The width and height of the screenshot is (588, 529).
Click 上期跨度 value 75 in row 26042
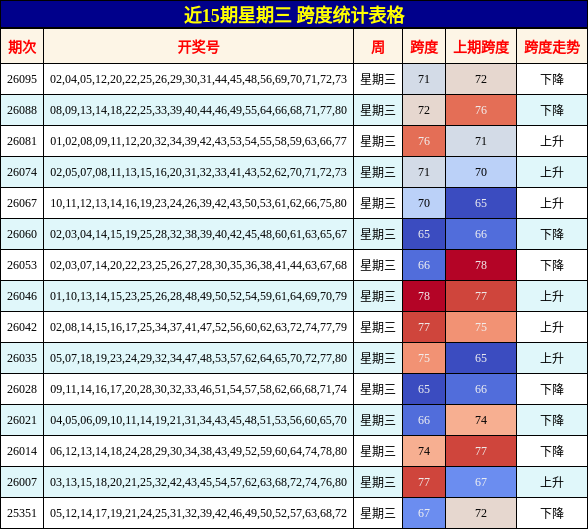point(481,327)
